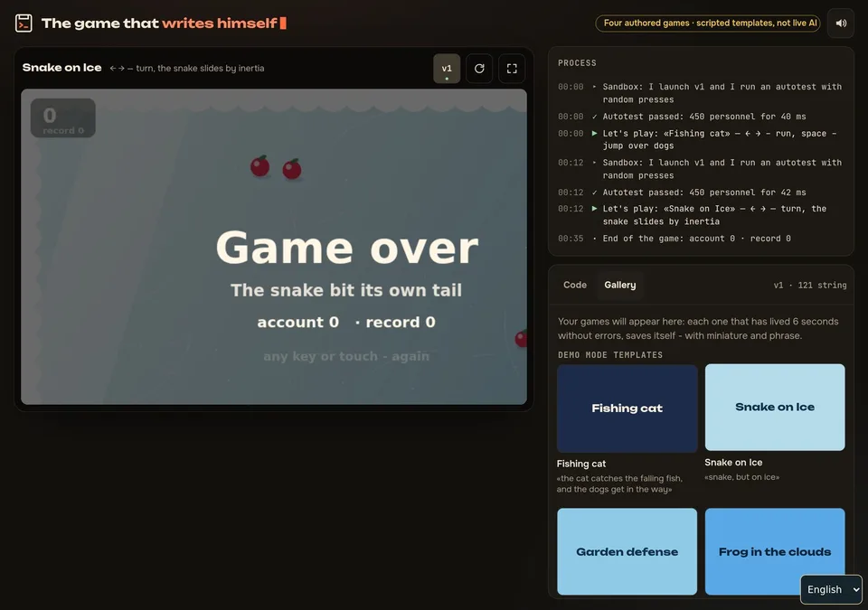Open the English language dropdown
The width and height of the screenshot is (868, 610).
click(x=832, y=589)
